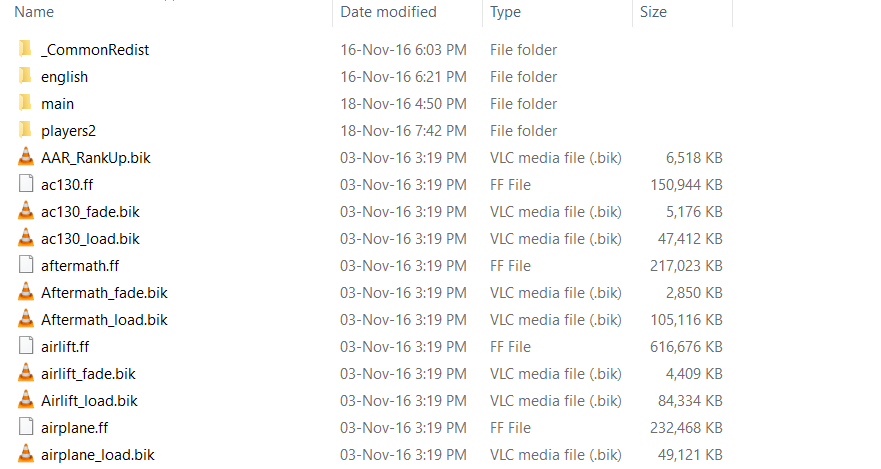Click the airplane_load.bik file name

point(98,455)
